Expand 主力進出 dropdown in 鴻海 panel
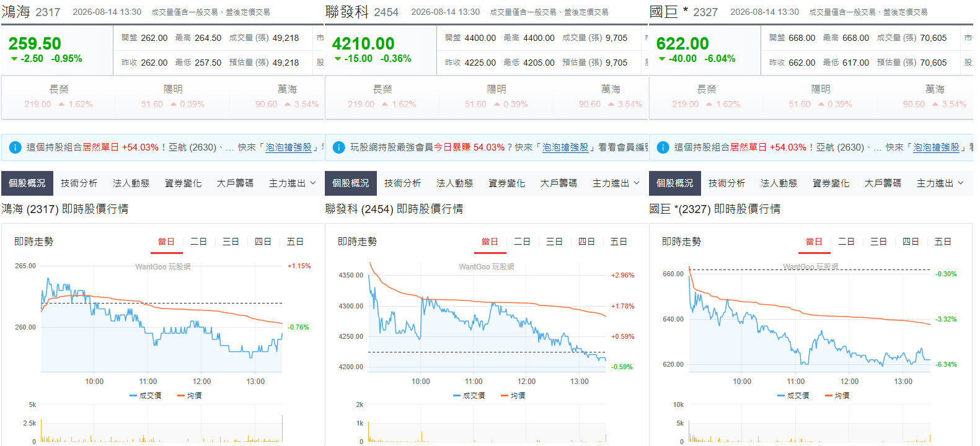The height and width of the screenshot is (446, 980). click(293, 183)
